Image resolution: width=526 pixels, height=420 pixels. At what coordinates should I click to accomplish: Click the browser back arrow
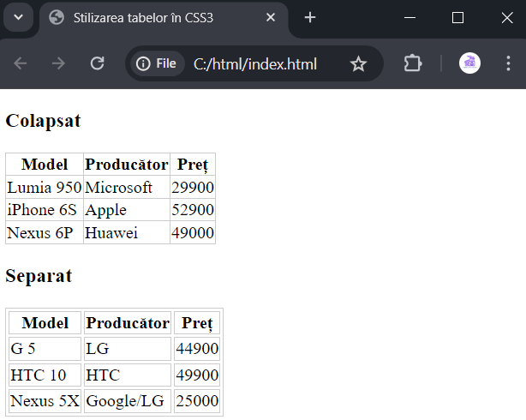point(20,63)
